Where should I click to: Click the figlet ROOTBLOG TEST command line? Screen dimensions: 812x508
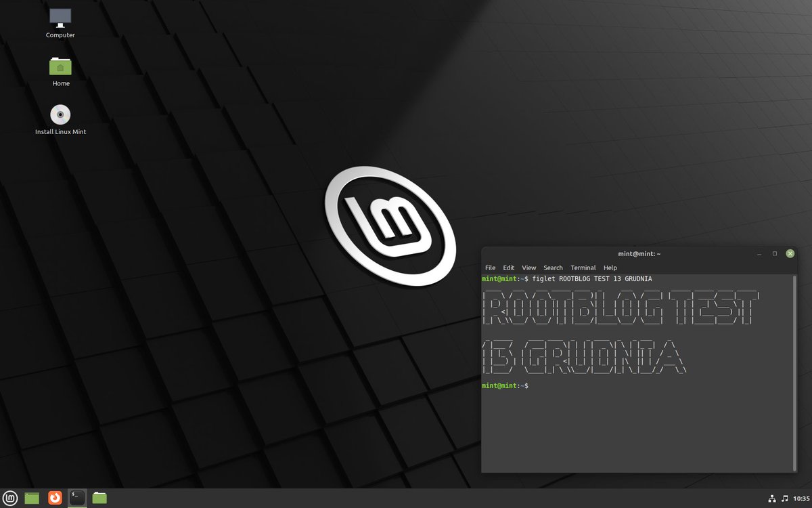click(567, 278)
